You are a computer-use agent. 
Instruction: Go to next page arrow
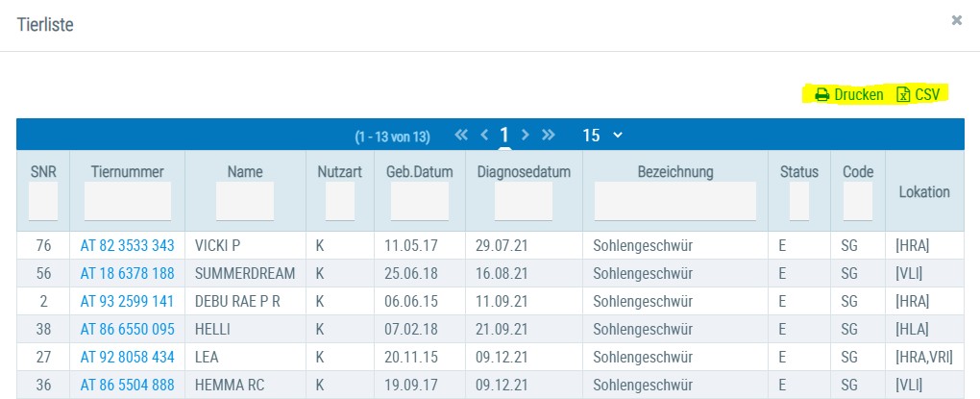coord(525,136)
